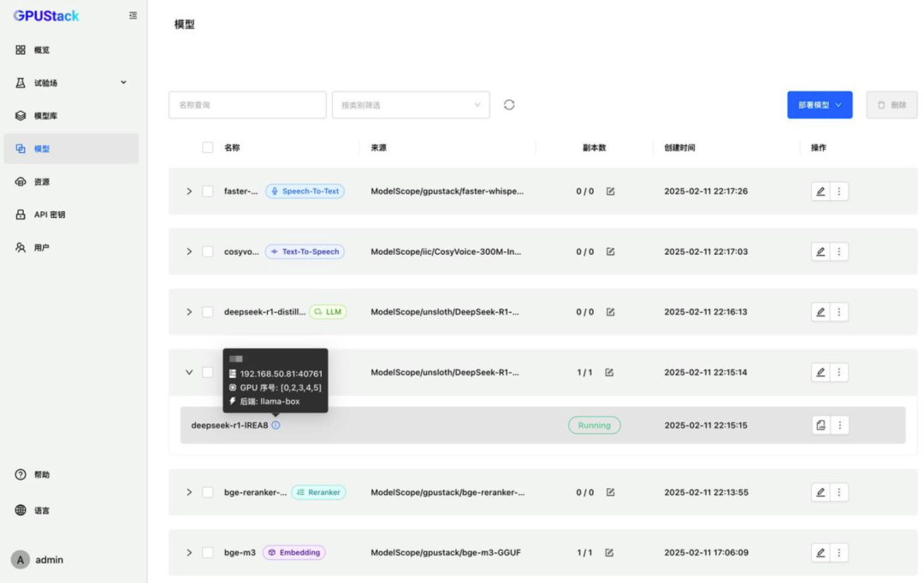View logs for deepseek-r1-IREA8 instance
This screenshot has height=583, width=924.
pos(820,425)
